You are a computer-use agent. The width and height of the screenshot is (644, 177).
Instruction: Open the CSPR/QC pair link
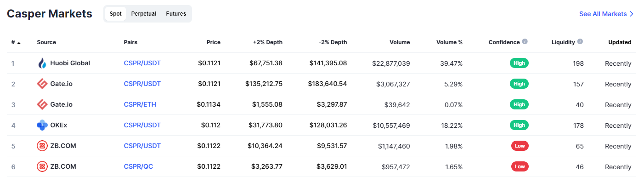pos(138,166)
